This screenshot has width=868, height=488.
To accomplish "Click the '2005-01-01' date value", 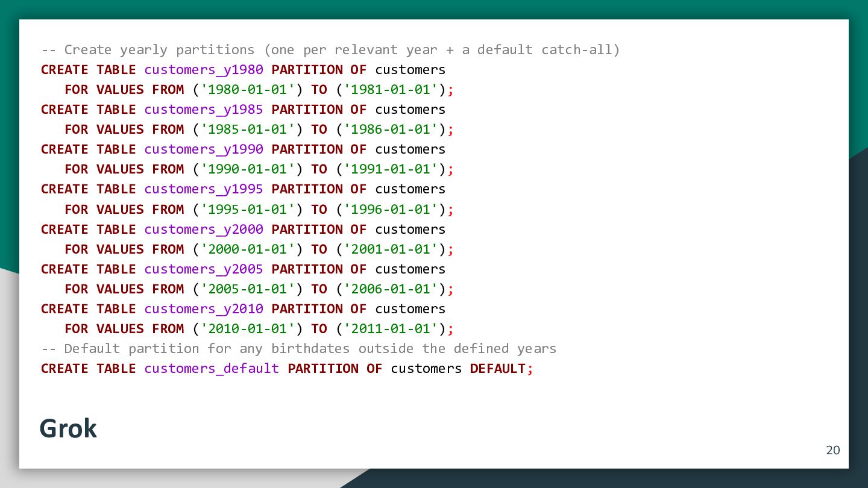I will 248,289.
